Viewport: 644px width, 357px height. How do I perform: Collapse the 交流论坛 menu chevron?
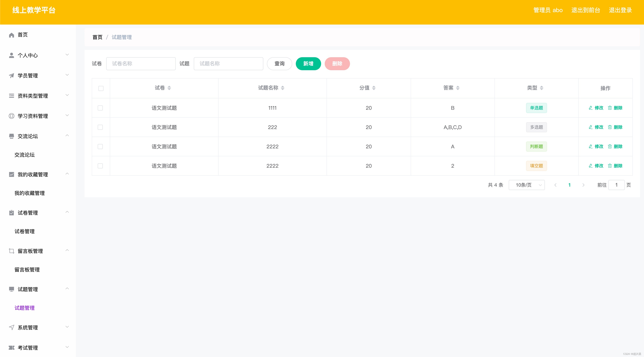[x=67, y=136]
